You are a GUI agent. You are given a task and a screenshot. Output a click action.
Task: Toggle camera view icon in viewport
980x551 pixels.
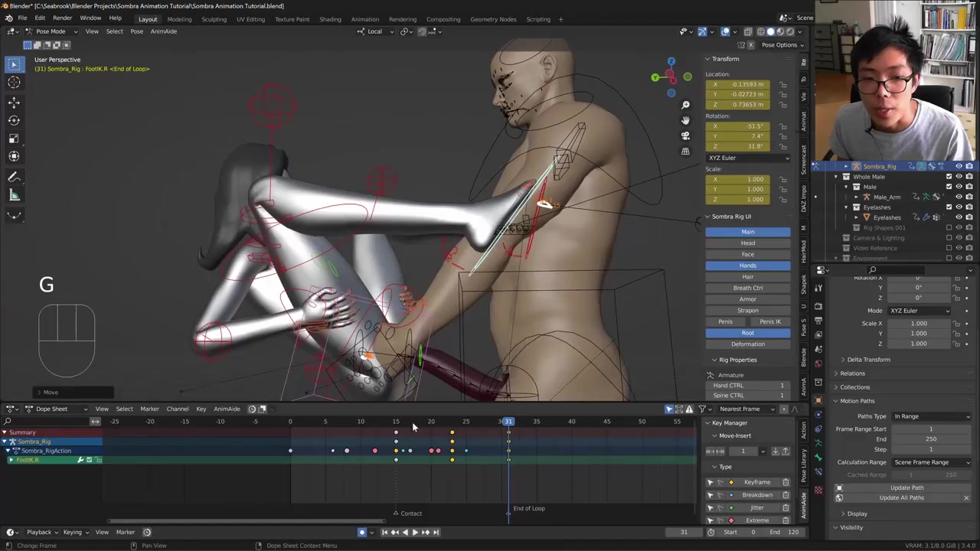coord(685,135)
